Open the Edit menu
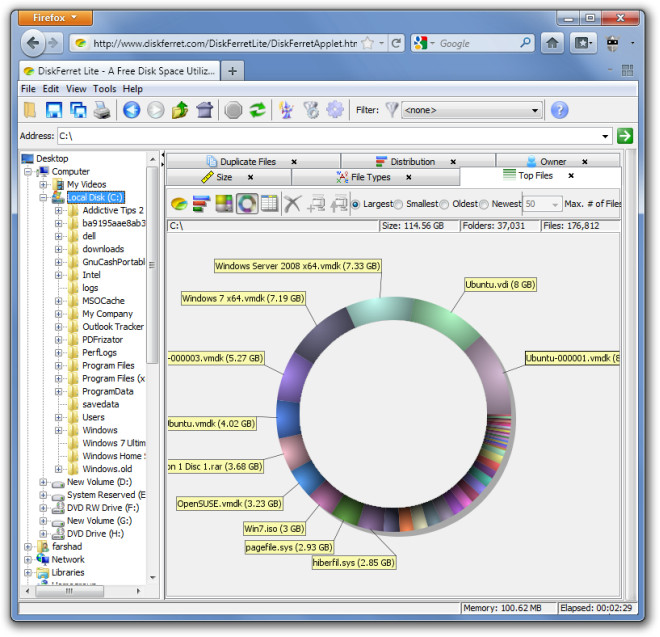660x637 pixels. (51, 89)
